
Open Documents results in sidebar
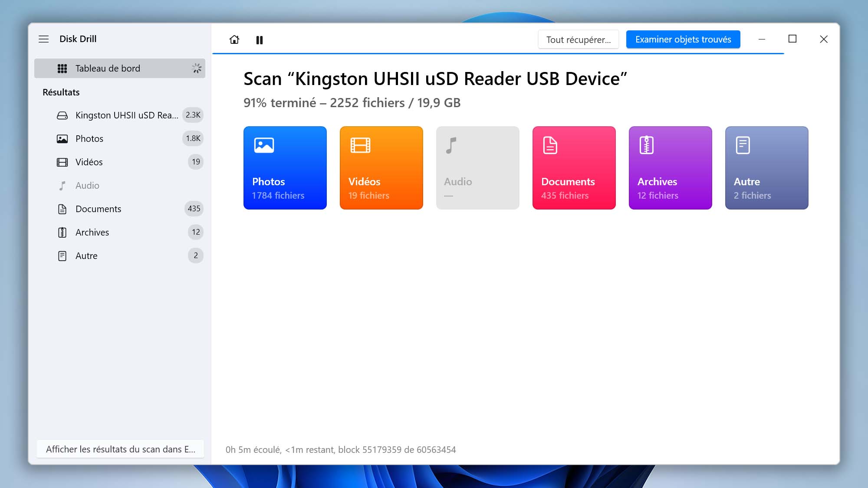[120, 209]
